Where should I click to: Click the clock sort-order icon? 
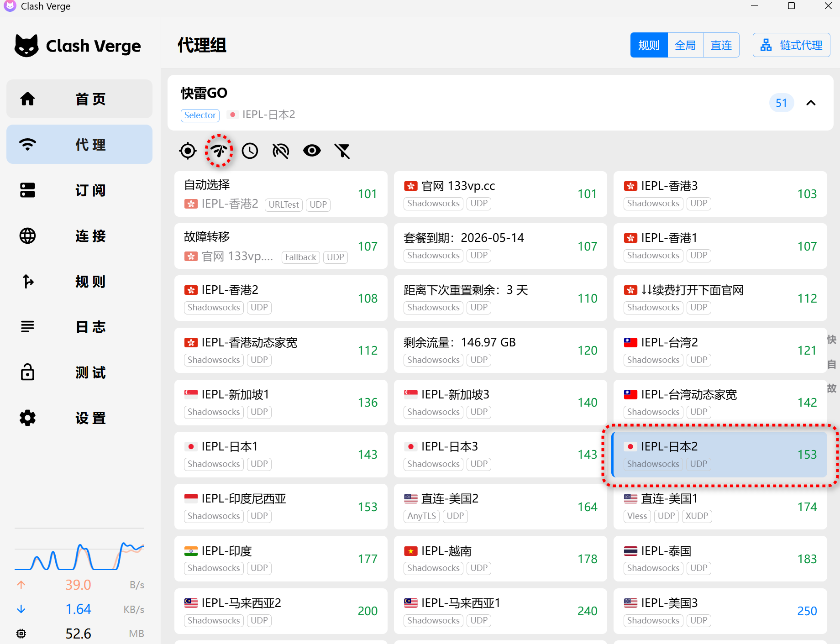click(x=250, y=151)
